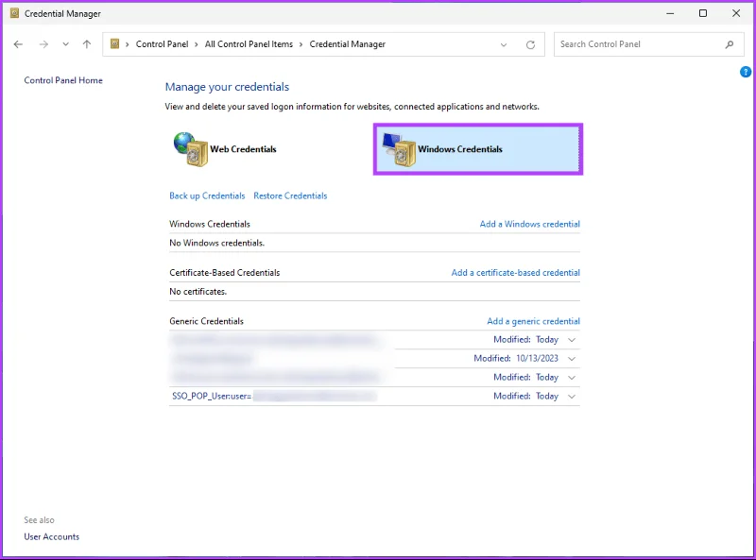Screen dimensions: 756x560
Task: Go back with the back arrow
Action: coord(18,44)
